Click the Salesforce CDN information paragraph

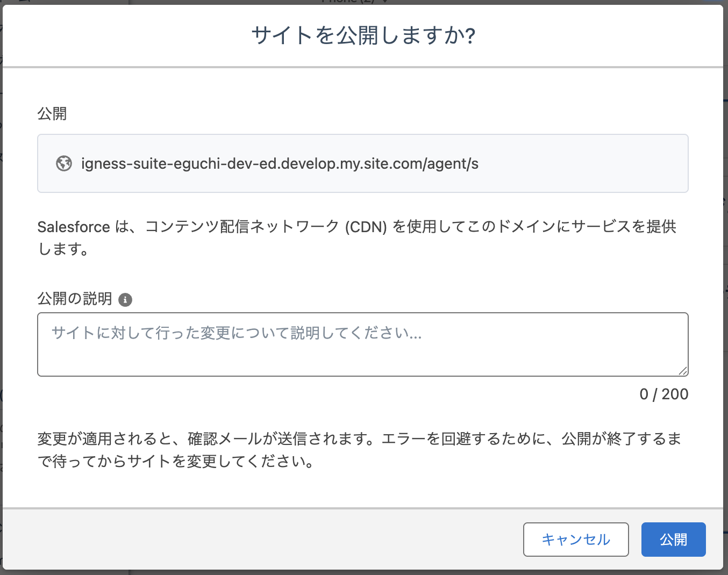[x=356, y=238]
